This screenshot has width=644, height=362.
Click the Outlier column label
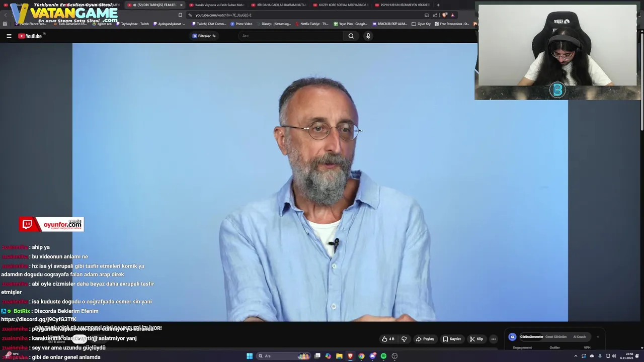554,347
